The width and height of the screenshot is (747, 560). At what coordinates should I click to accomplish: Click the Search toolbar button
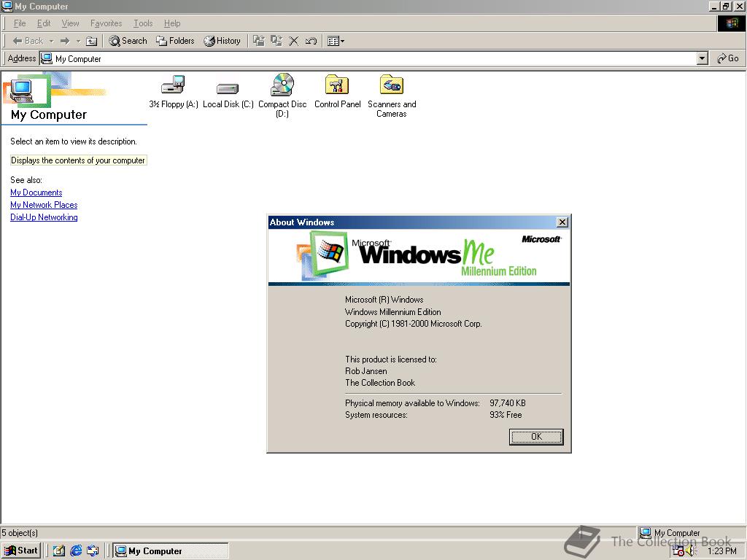point(128,41)
